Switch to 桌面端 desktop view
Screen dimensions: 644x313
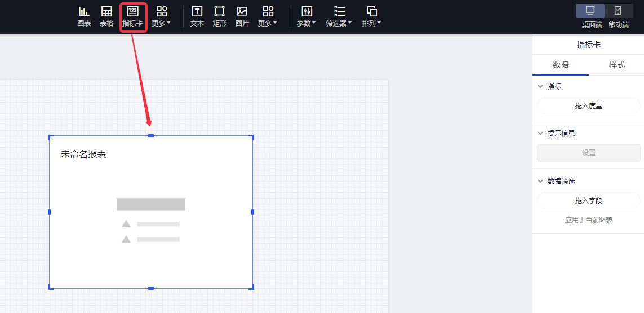(x=590, y=11)
